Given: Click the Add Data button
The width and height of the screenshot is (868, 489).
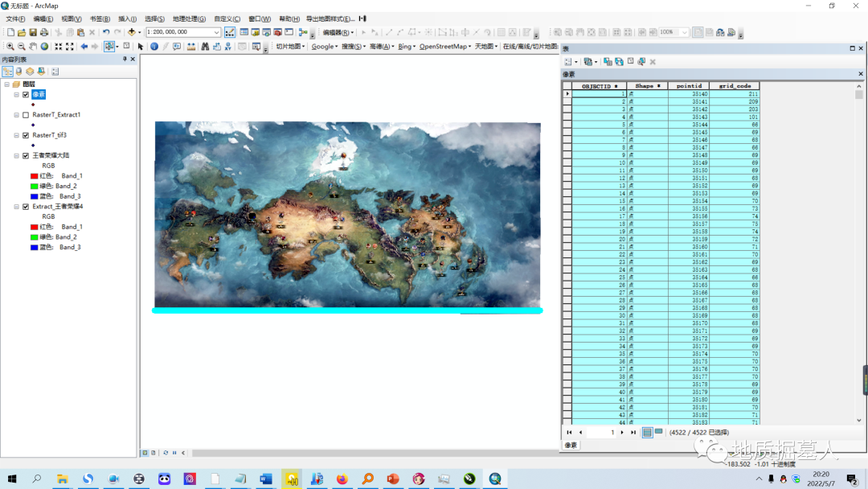Looking at the screenshot, I should (131, 32).
